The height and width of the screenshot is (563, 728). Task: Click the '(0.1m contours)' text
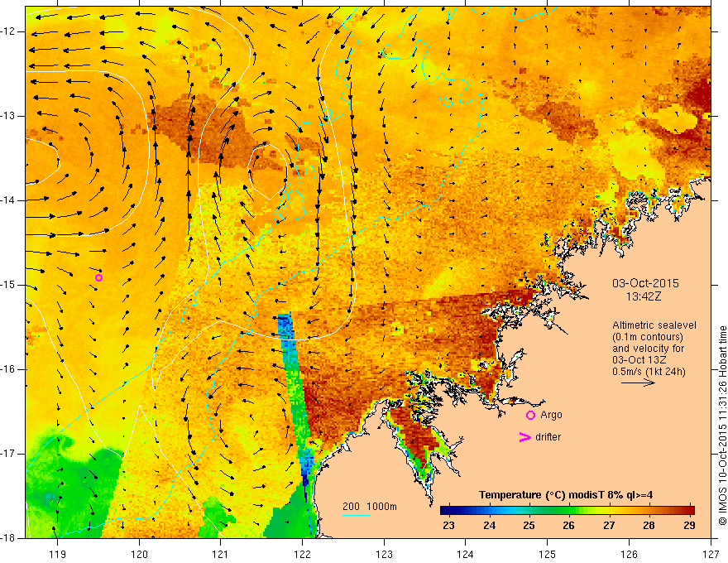tap(647, 337)
